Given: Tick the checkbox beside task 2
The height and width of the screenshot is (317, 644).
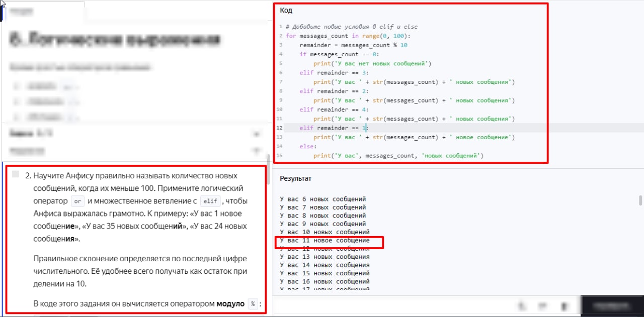Looking at the screenshot, I should (16, 174).
